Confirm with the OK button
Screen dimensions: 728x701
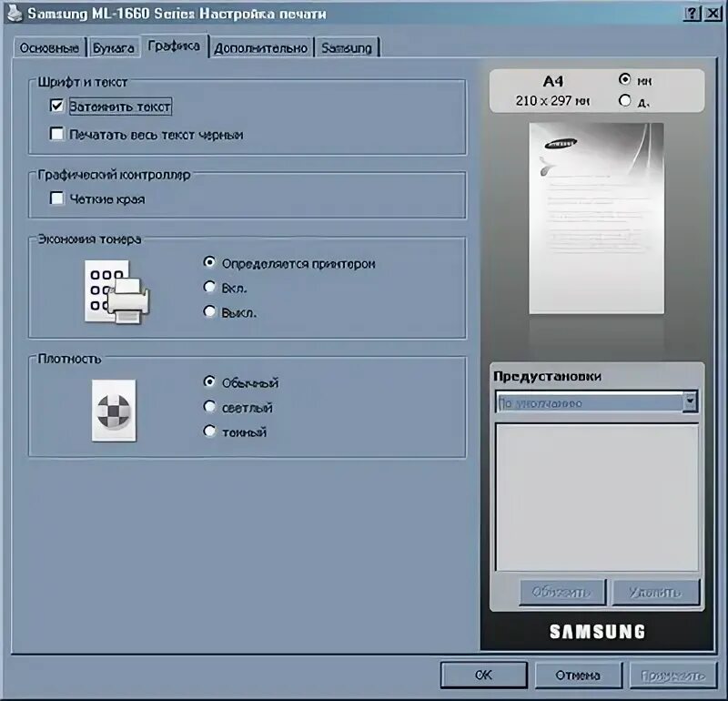(483, 675)
